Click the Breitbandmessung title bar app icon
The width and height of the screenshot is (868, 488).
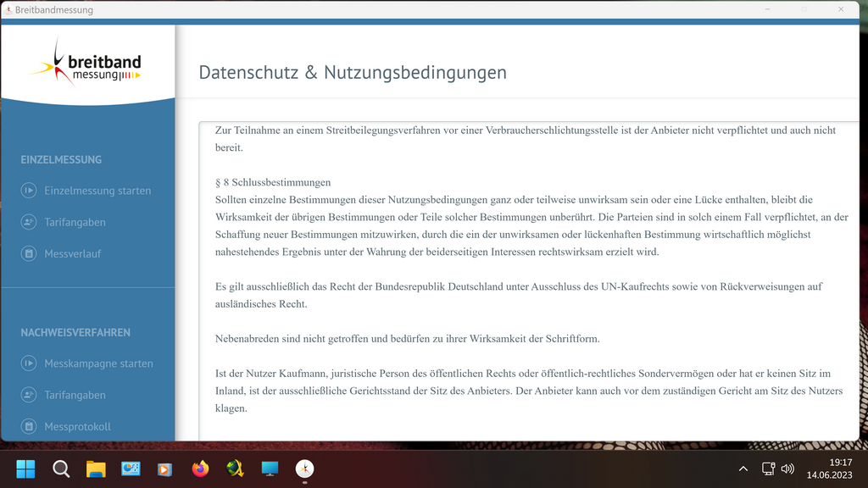(8, 9)
